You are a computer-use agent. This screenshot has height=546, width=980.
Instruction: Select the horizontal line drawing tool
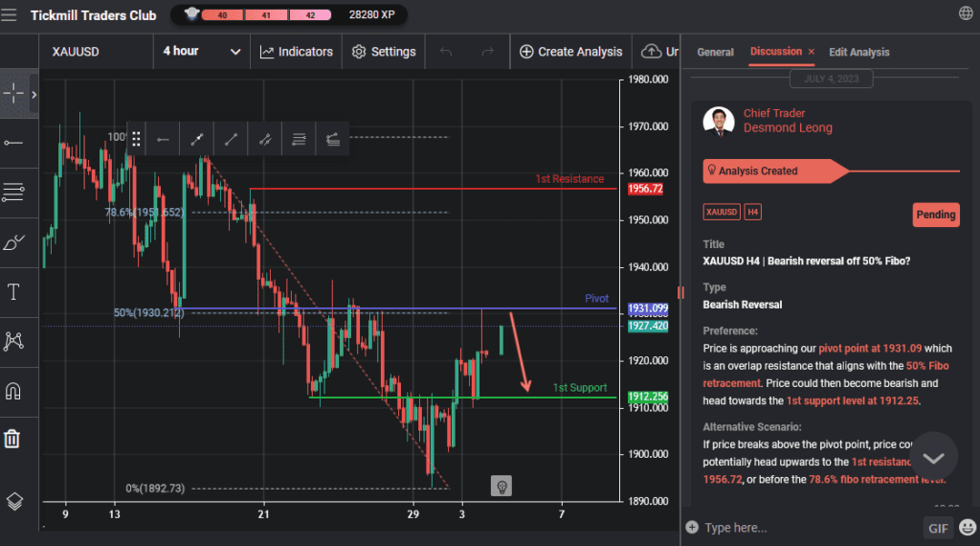coord(13,143)
